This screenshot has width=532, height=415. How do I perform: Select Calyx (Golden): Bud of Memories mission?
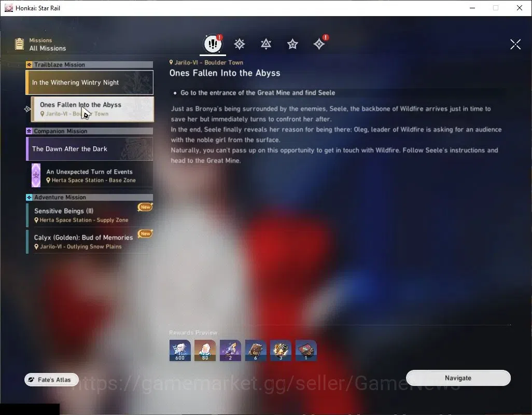[90, 242]
